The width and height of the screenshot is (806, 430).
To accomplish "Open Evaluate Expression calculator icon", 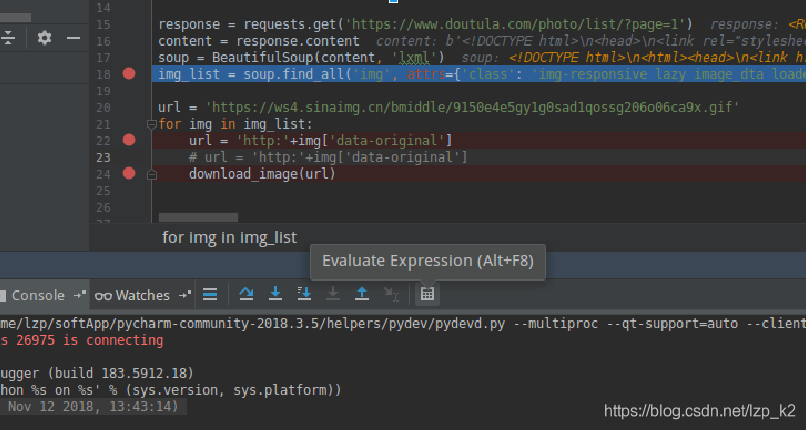I will (427, 294).
